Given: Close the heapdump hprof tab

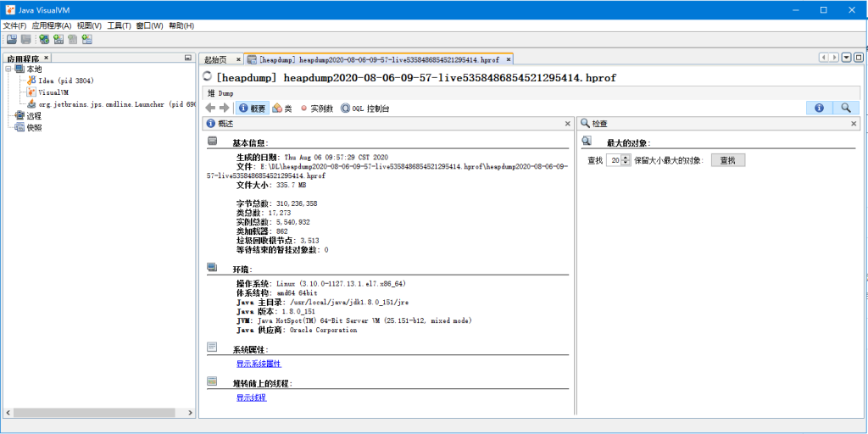Looking at the screenshot, I should pos(509,59).
